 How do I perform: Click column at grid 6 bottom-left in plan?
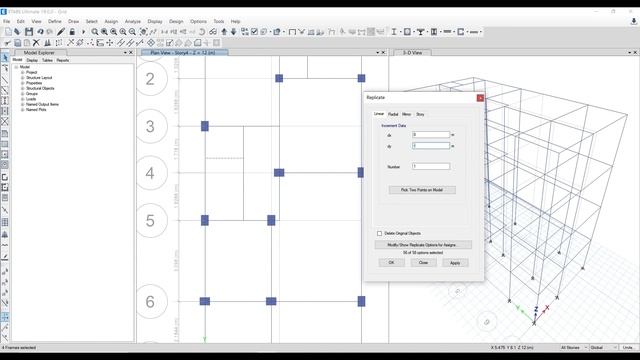point(204,301)
